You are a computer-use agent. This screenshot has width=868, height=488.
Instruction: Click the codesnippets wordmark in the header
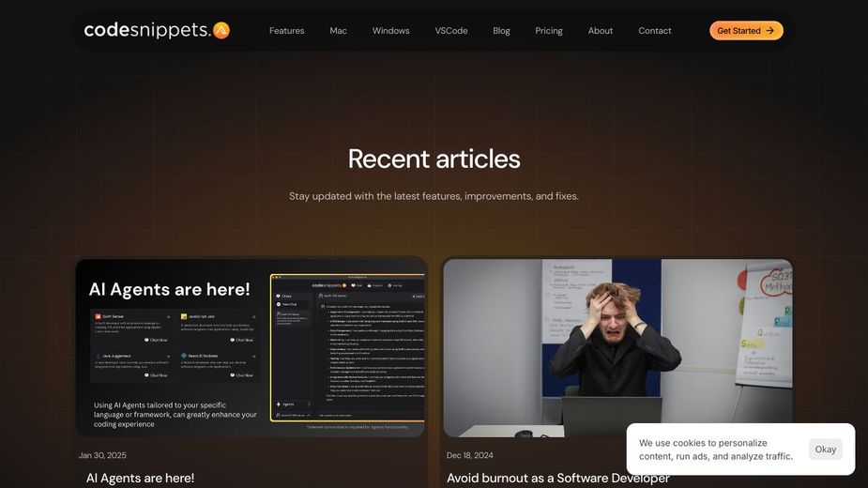coord(146,30)
